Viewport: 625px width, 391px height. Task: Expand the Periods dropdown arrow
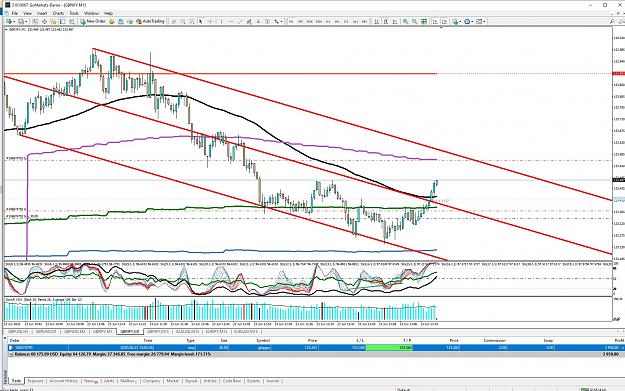pos(473,22)
